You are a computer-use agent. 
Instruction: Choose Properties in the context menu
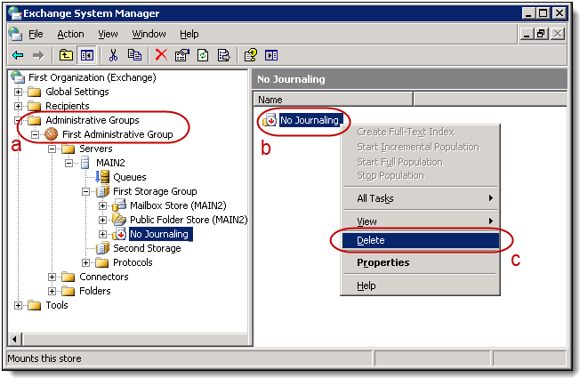coord(421,262)
